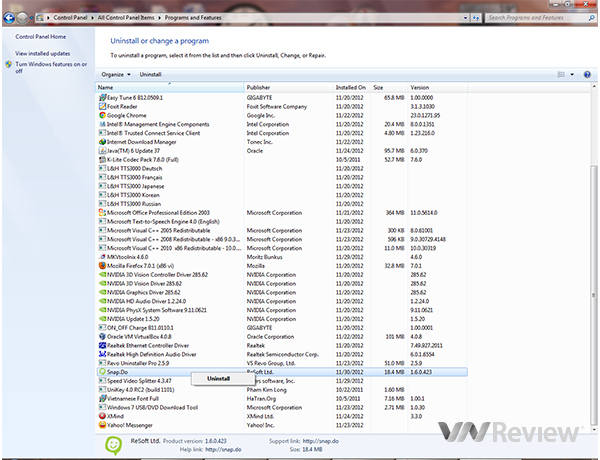Sort by the Name column header
Viewport: 600px width, 460px height.
pos(170,87)
